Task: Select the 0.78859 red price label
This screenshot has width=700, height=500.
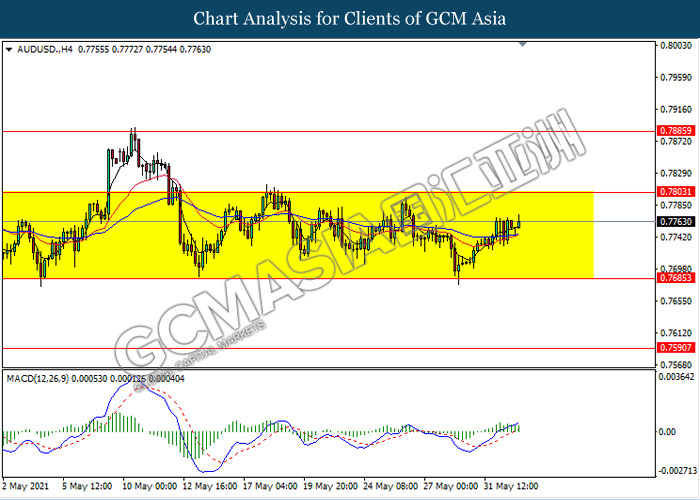Action: pos(676,131)
